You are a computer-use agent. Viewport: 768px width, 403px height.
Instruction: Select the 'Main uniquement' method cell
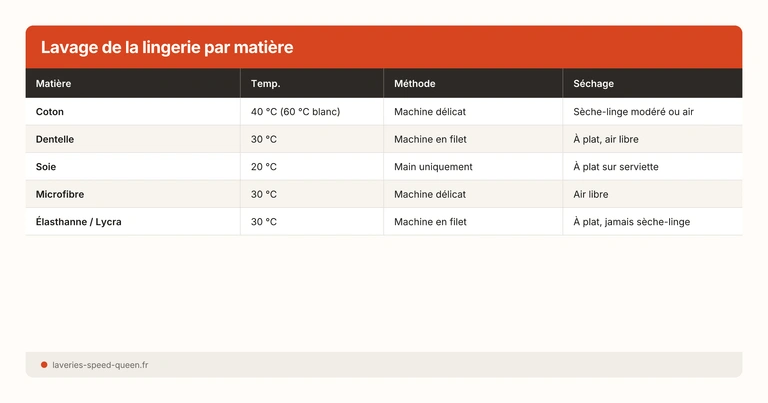(433, 166)
